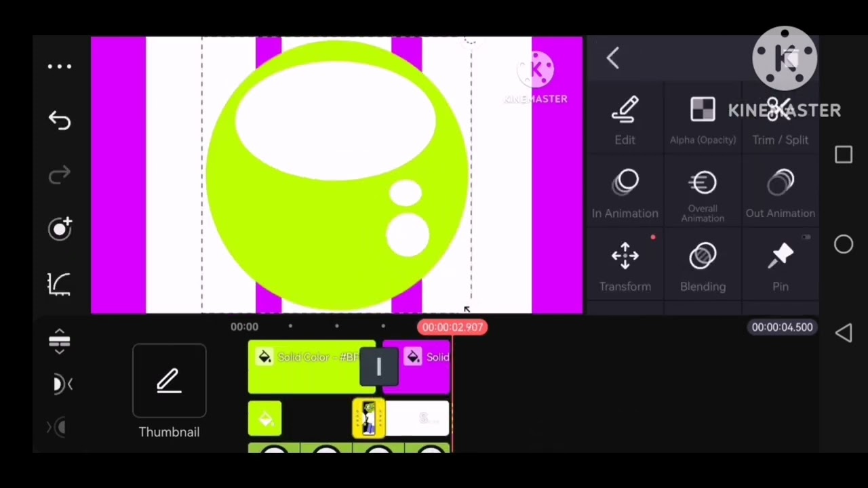Click the transition block between clips

coord(378,367)
